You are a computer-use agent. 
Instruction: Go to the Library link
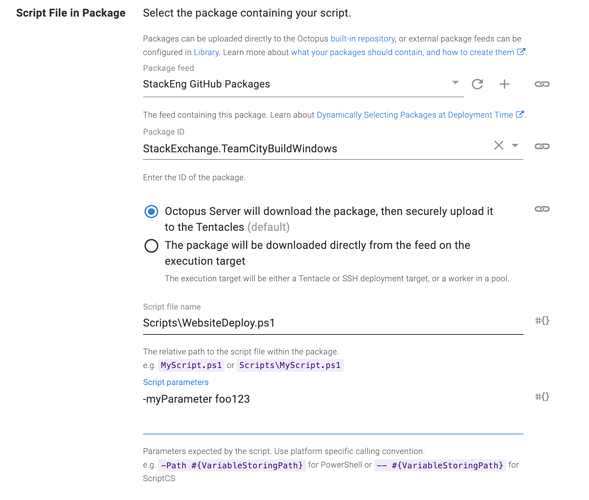pyautogui.click(x=206, y=52)
